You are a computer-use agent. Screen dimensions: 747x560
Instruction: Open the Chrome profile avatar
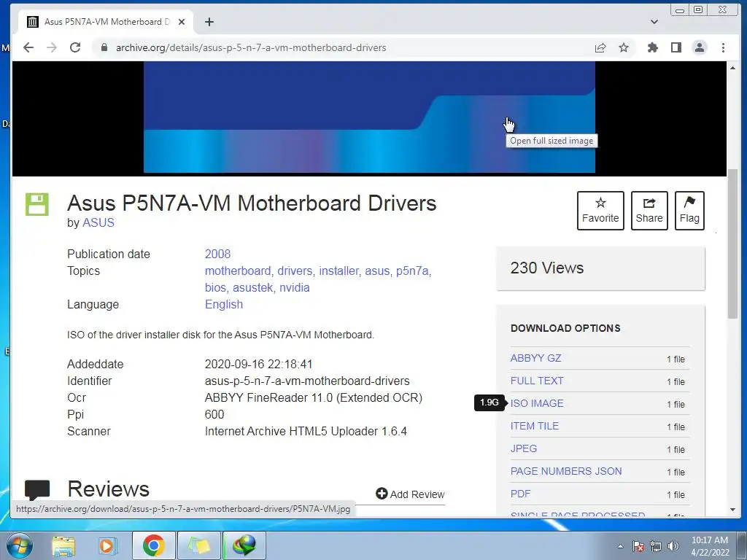[700, 47]
